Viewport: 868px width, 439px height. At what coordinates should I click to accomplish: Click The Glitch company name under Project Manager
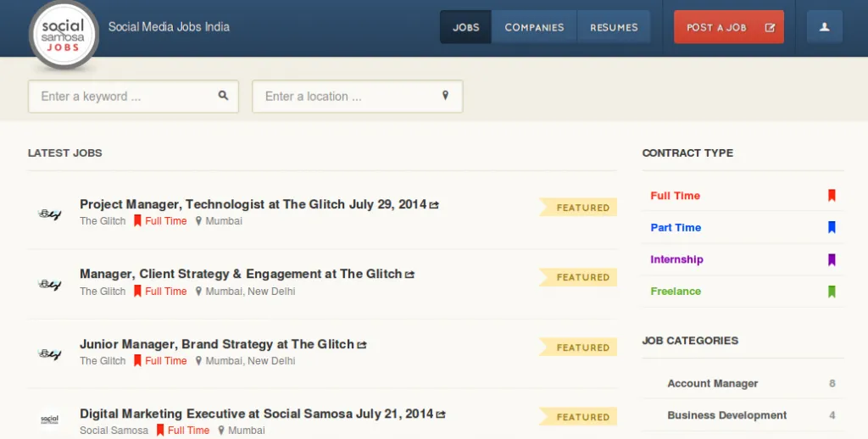point(103,221)
